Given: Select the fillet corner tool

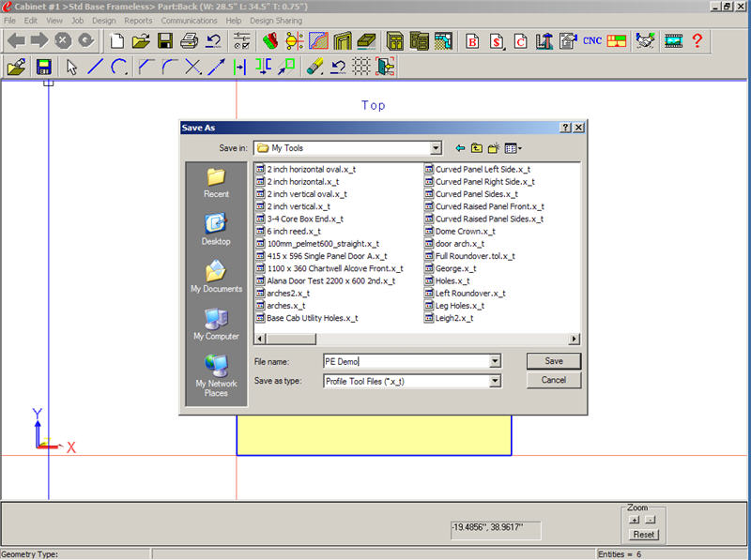Looking at the screenshot, I should (170, 67).
